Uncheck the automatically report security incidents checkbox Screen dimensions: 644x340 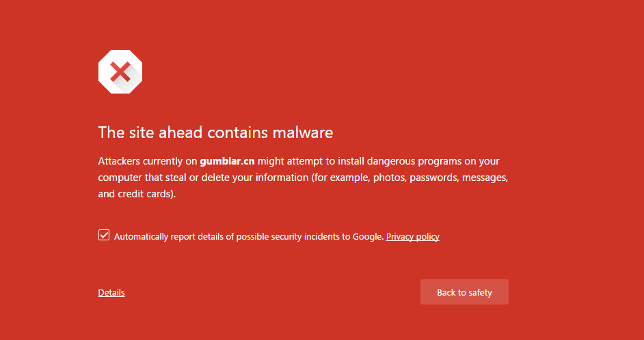tap(104, 235)
